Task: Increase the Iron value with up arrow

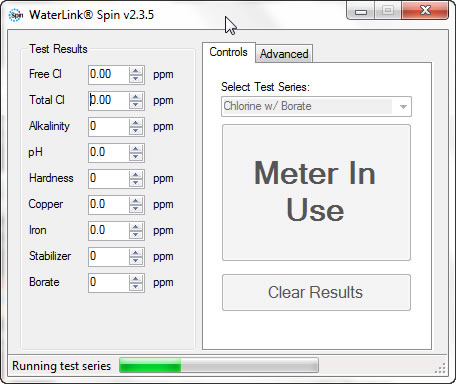Action: click(136, 227)
